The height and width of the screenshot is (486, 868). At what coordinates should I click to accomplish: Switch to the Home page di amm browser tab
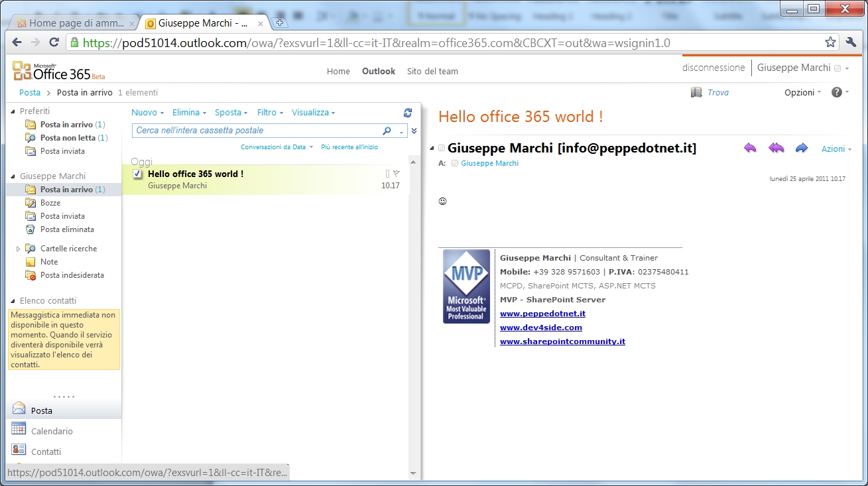tap(73, 23)
